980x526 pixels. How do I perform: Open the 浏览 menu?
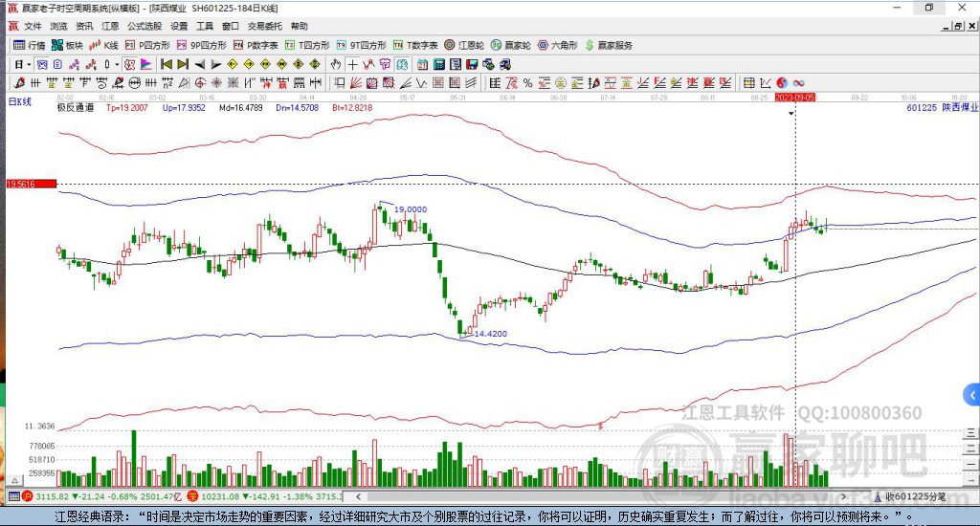pyautogui.click(x=58, y=26)
